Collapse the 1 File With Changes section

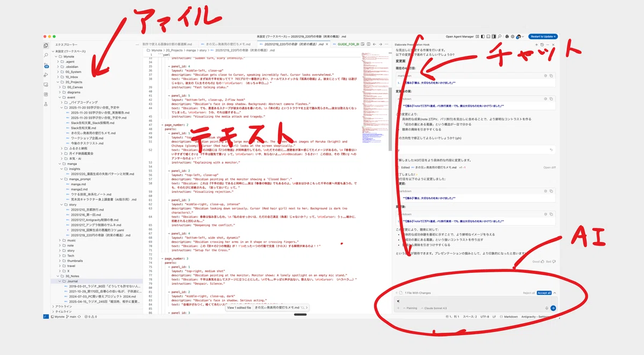click(554, 293)
